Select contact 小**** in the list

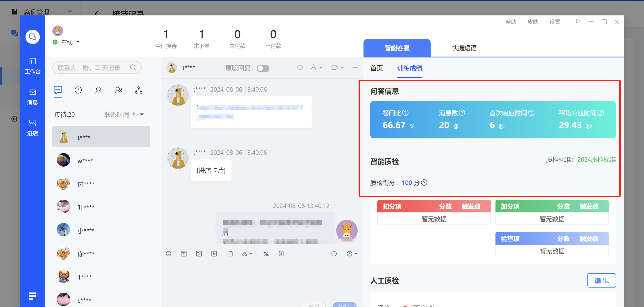click(x=101, y=230)
